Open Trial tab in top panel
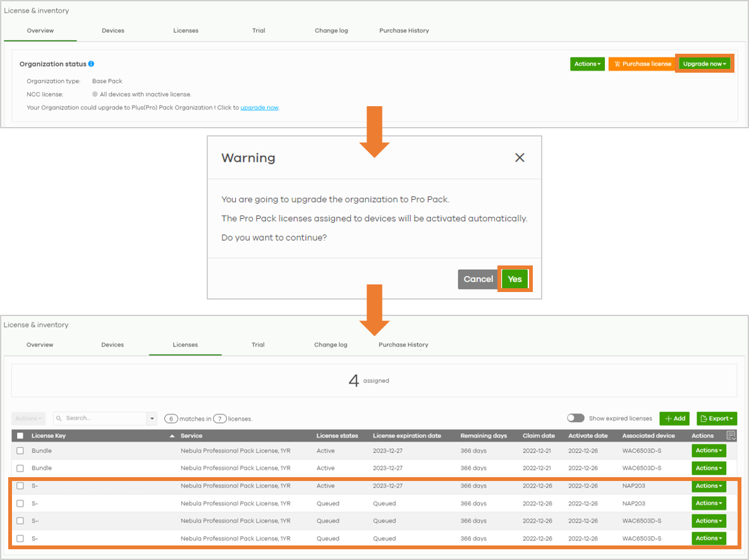The height and width of the screenshot is (560, 749). click(x=259, y=30)
